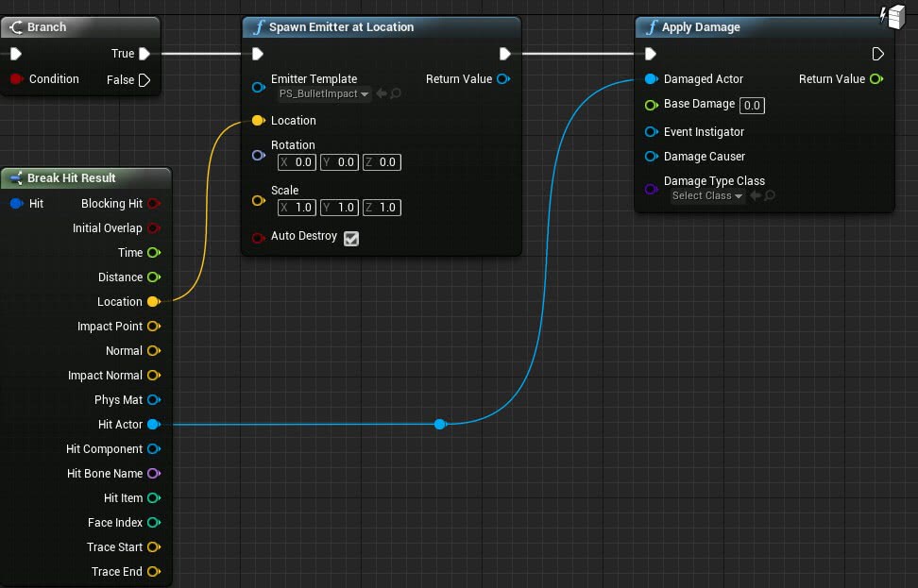The image size is (918, 588).
Task: Click the Scale Z value field
Action: pyautogui.click(x=382, y=208)
